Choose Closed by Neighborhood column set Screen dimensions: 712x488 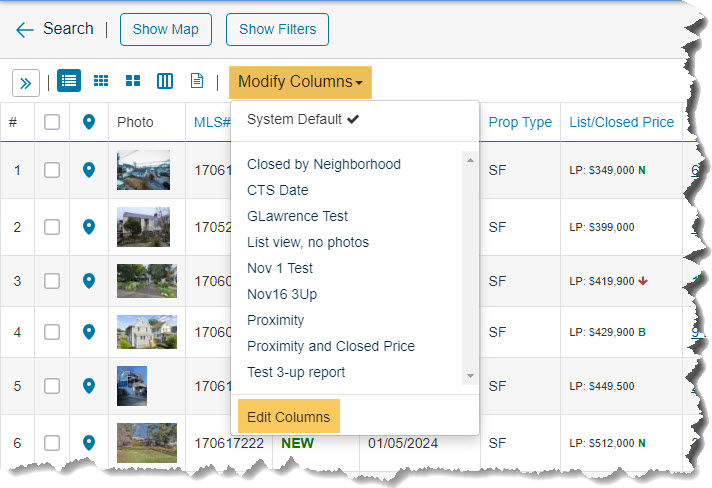[324, 164]
